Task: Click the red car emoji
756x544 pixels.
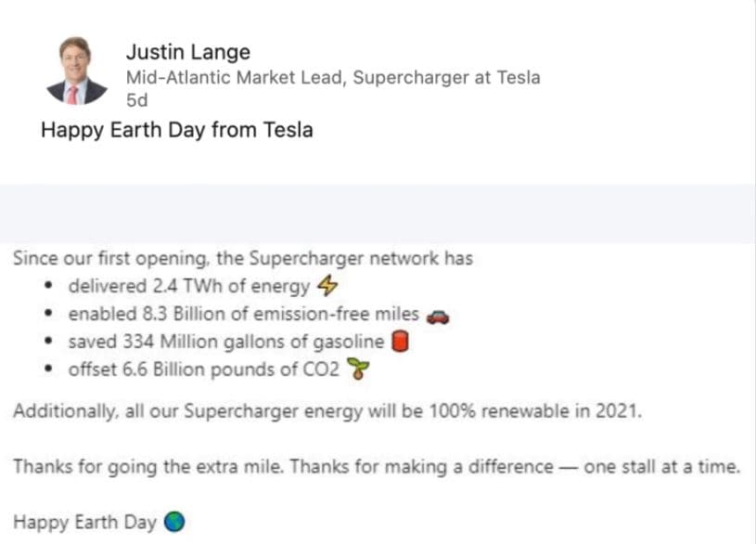Action: pos(437,316)
